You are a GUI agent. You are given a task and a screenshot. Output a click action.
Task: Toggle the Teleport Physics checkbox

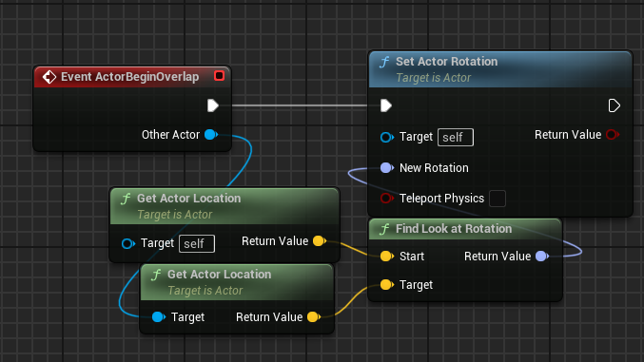498,199
